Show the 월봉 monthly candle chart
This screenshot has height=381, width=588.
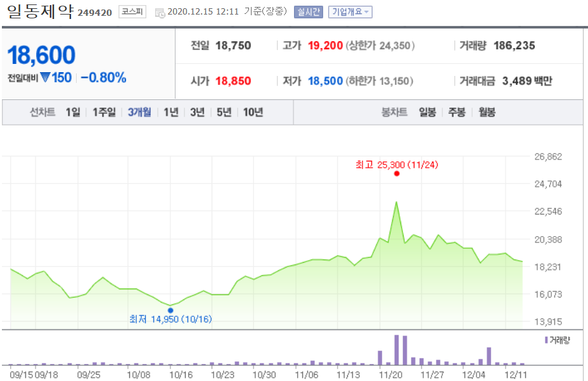point(487,112)
